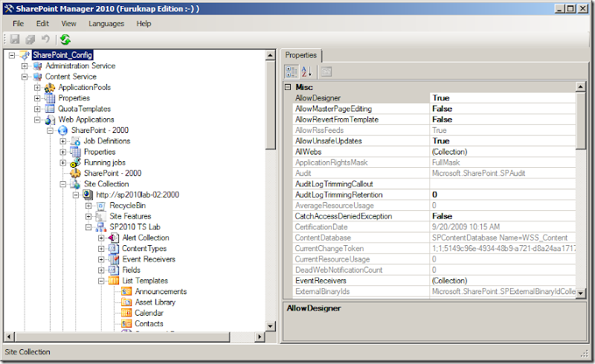Expand the Administration Service node
Image resolution: width=595 pixels, height=364 pixels.
[25, 66]
